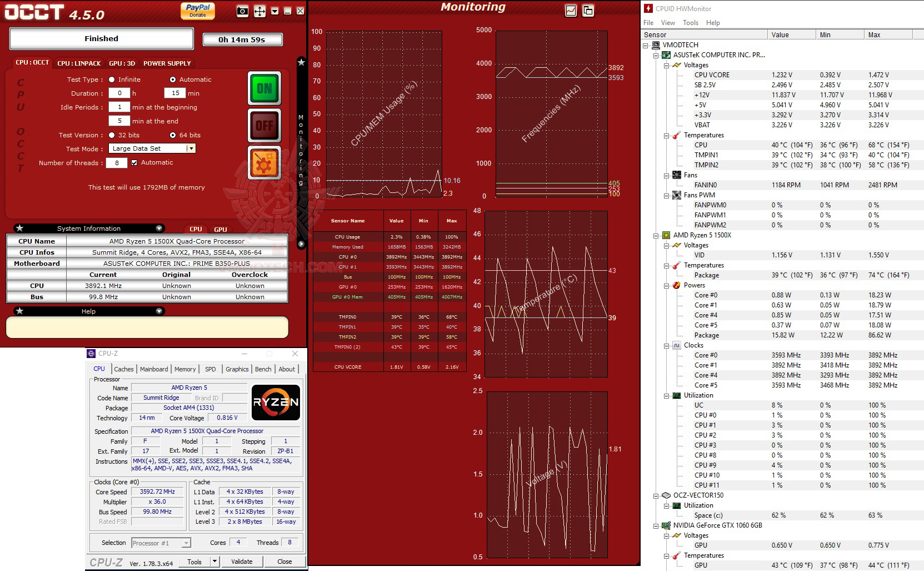This screenshot has width=924, height=571.
Task: Click the Tools button in CPU-Z
Action: click(x=194, y=562)
